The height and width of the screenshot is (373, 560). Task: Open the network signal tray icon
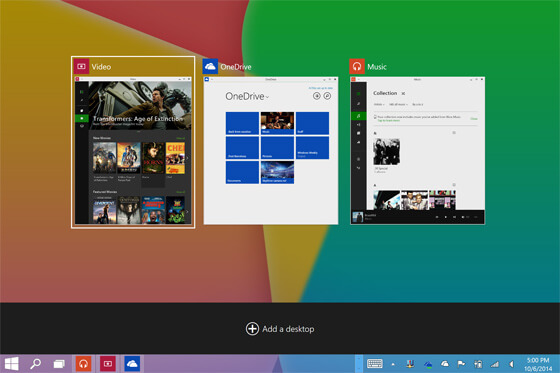pos(495,364)
